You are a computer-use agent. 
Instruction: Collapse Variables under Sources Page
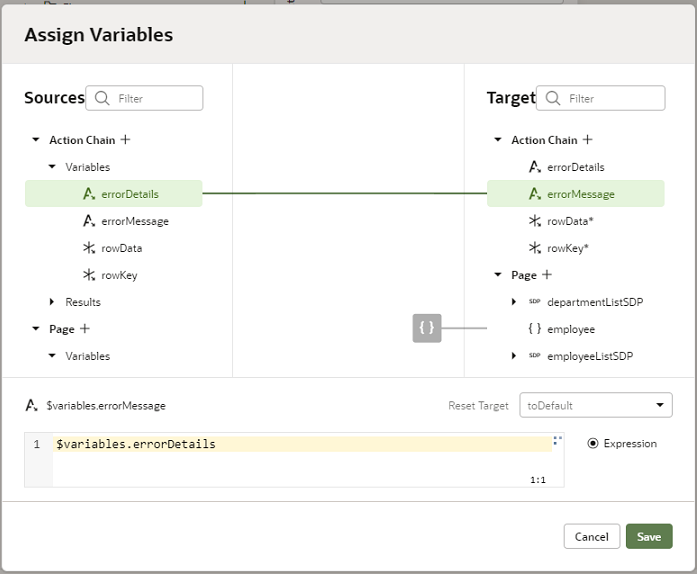tap(52, 356)
